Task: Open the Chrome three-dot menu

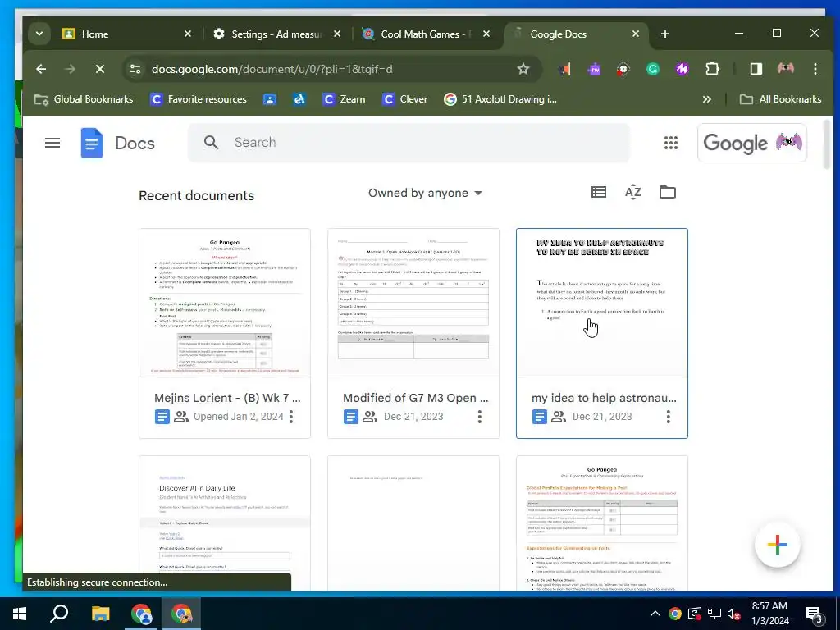Action: pos(815,69)
